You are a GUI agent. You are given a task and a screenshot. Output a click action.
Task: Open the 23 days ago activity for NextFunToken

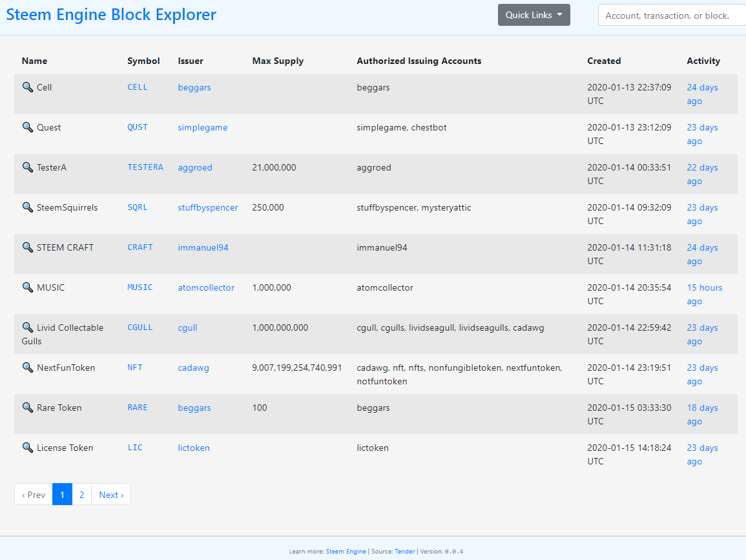tap(702, 374)
